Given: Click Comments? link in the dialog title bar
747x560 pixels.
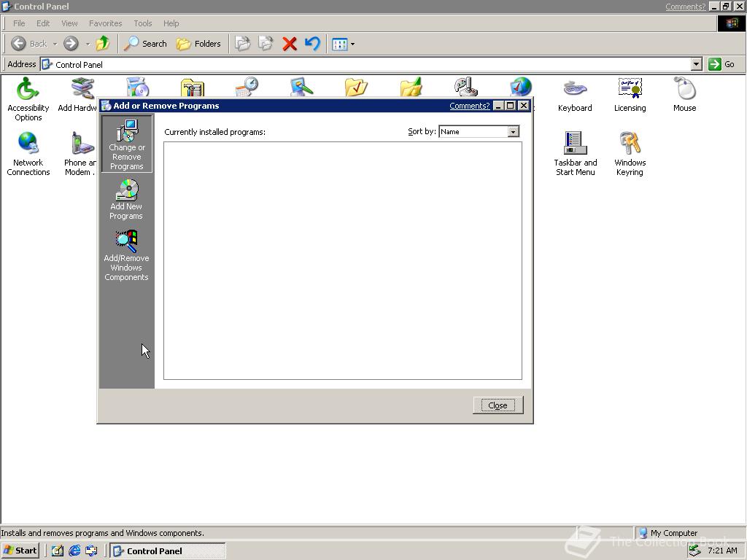Looking at the screenshot, I should [469, 106].
